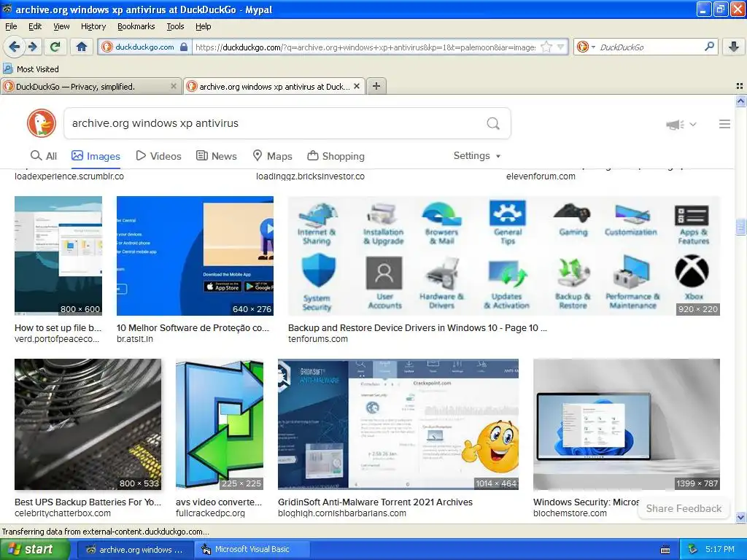Viewport: 747px width, 560px height.
Task: Close the DuckDuckGo Privacy simplified tab
Action: coord(174,86)
